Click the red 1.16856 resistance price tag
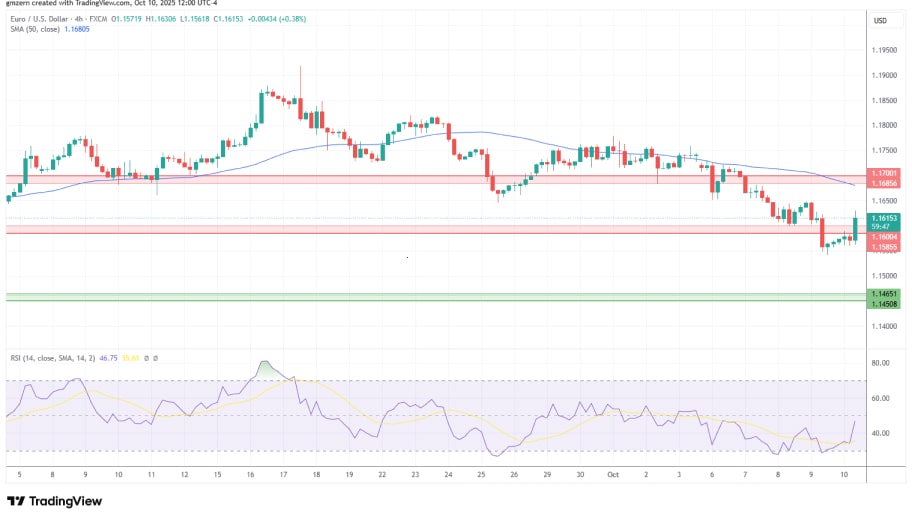Screen dimensions: 912x513 (884, 183)
